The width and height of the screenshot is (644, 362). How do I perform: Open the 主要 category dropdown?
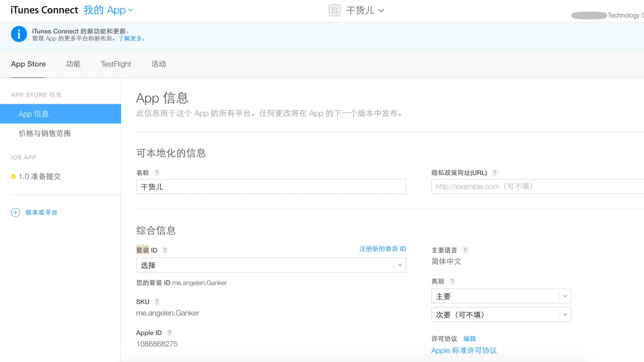501,296
